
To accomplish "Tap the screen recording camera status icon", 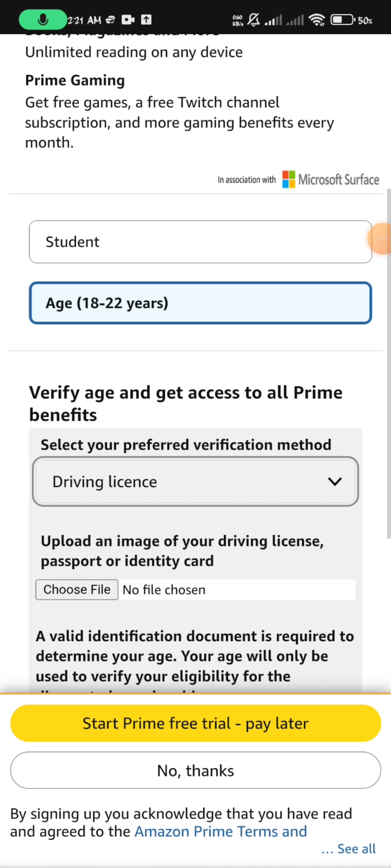I will click(x=128, y=20).
